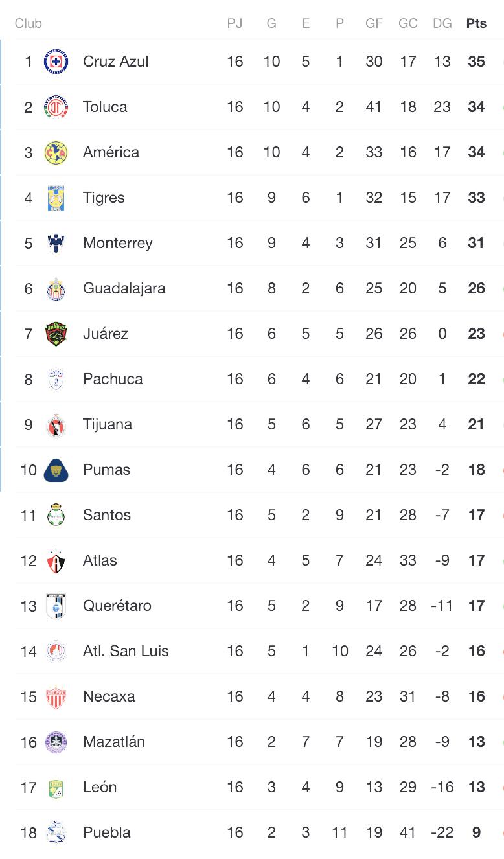504x859 pixels.
Task: Open Querétaro team page
Action: click(117, 606)
